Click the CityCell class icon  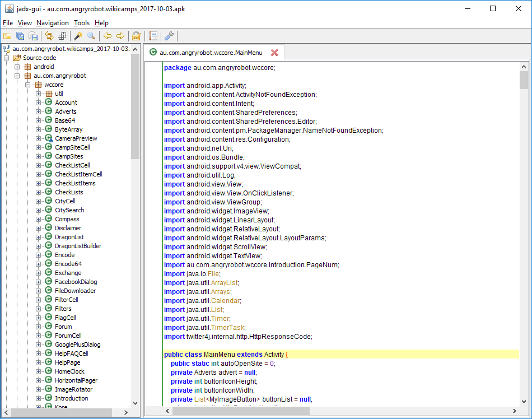coord(49,201)
